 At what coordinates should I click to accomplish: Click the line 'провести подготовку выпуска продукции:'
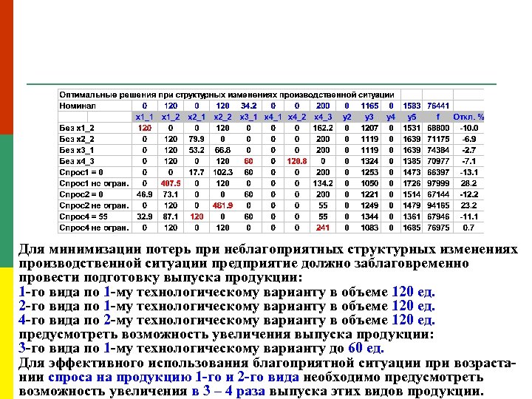click(x=160, y=278)
